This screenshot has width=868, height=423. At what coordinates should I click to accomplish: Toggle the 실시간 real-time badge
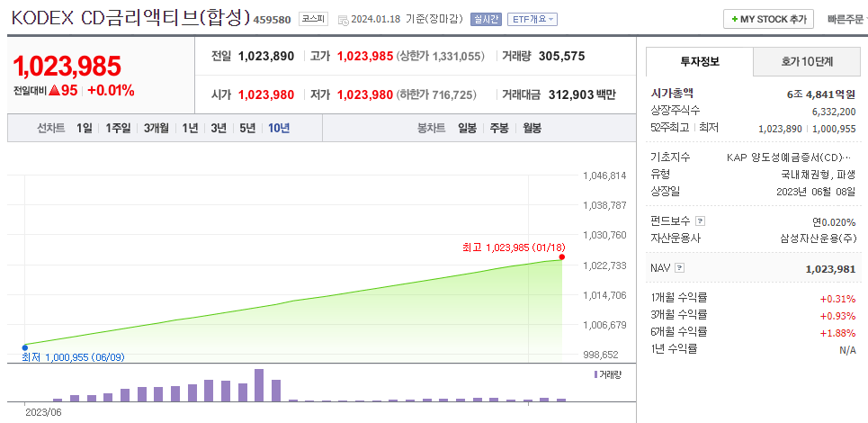click(486, 20)
